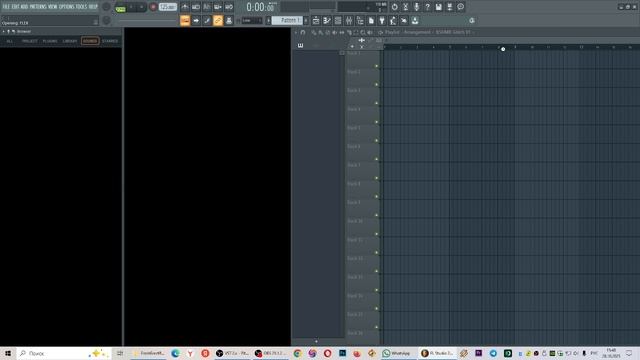
Task: Toggle wait for input to start playing
Action: tap(196, 7)
